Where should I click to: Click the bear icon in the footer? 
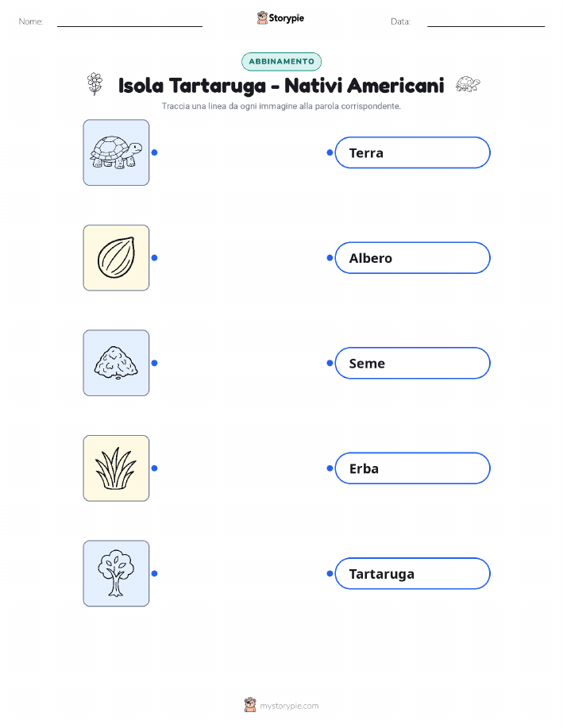250,705
